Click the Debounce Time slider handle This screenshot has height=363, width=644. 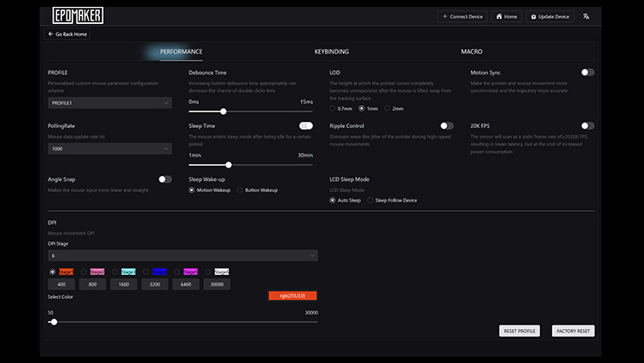223,111
